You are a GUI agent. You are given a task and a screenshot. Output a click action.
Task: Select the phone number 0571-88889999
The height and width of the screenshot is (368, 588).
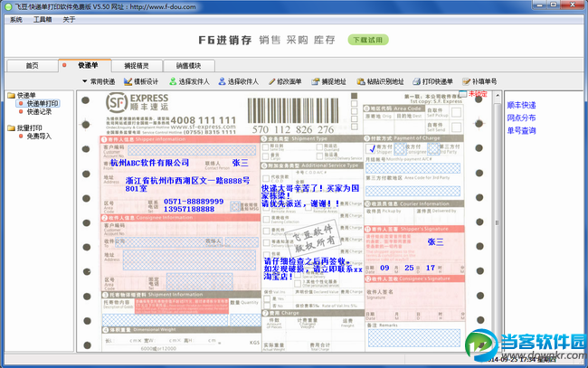pyautogui.click(x=194, y=202)
